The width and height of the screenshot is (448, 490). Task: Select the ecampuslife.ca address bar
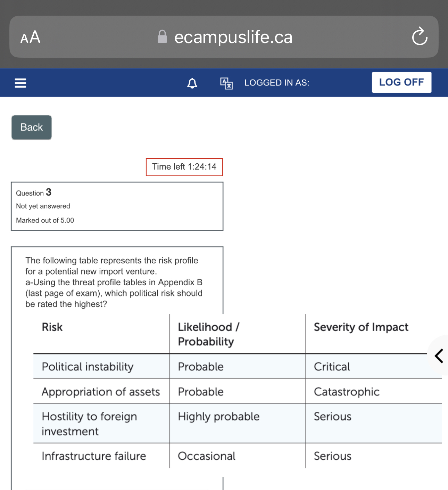point(233,37)
